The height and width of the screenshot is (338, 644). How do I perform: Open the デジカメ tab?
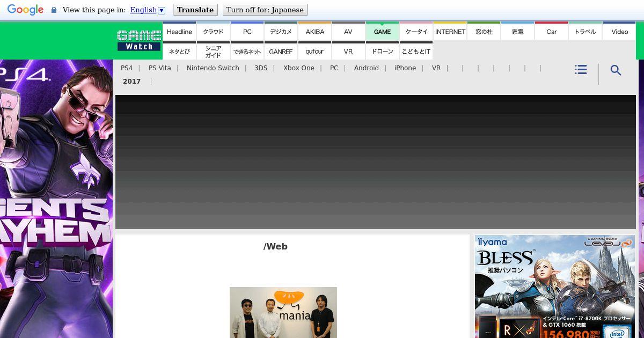pos(281,31)
